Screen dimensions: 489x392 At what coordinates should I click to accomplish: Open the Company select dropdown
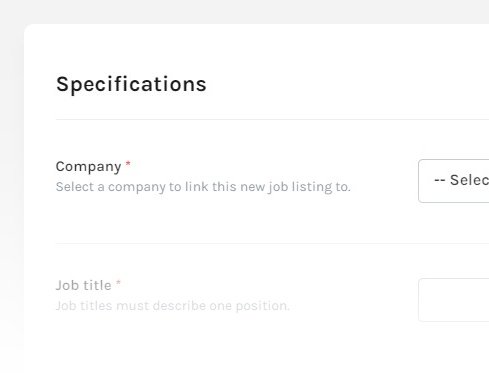pos(454,181)
